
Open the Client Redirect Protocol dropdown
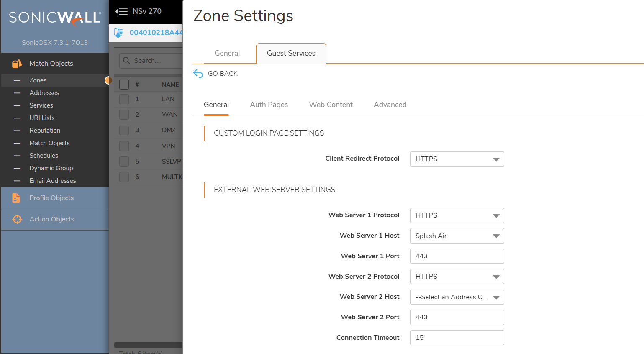[x=457, y=159]
